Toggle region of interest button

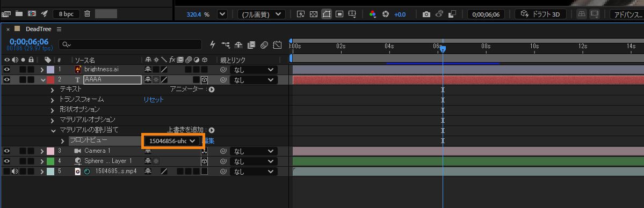tap(339, 14)
